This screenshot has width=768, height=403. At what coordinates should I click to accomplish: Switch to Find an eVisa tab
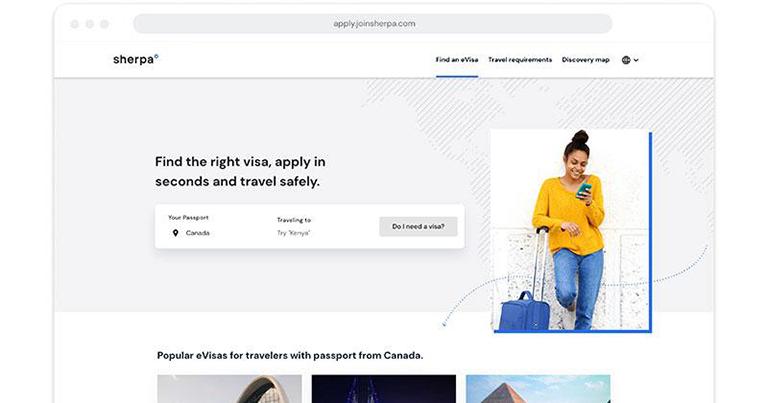(x=457, y=60)
